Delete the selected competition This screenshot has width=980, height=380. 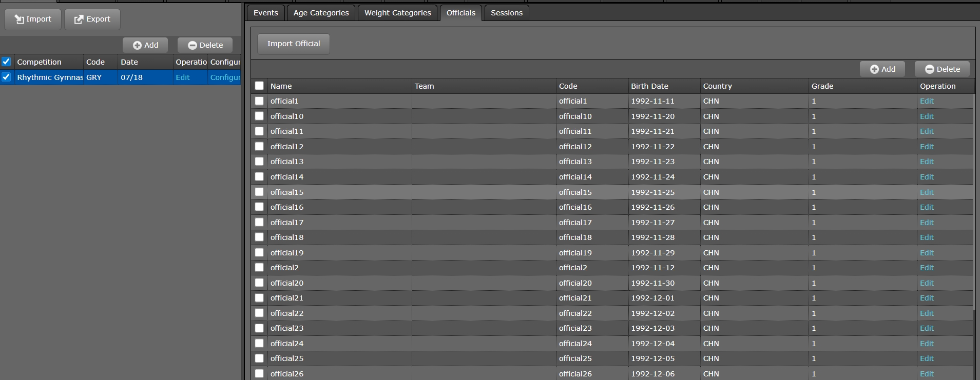click(x=205, y=45)
